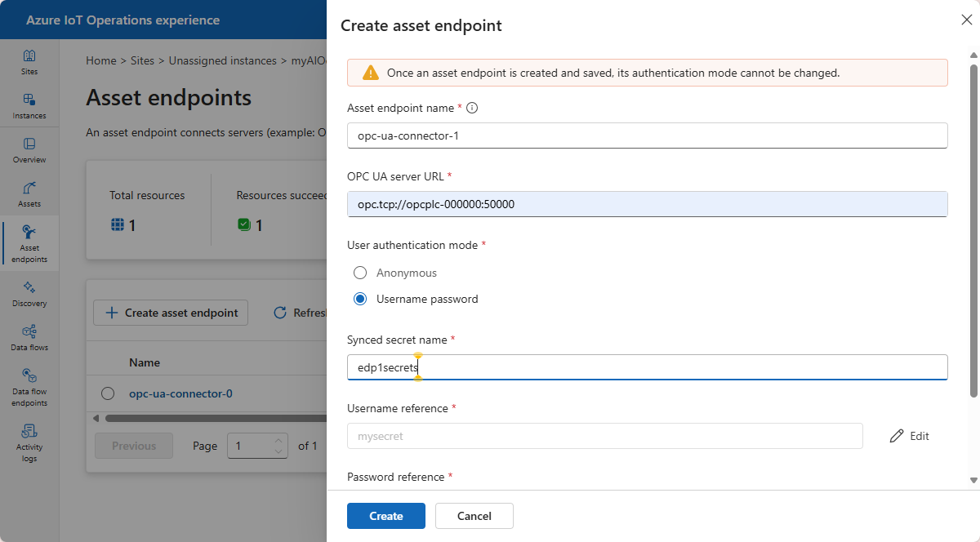Open Data flows in the sidebar
Viewport: 980px width, 542px height.
[29, 338]
